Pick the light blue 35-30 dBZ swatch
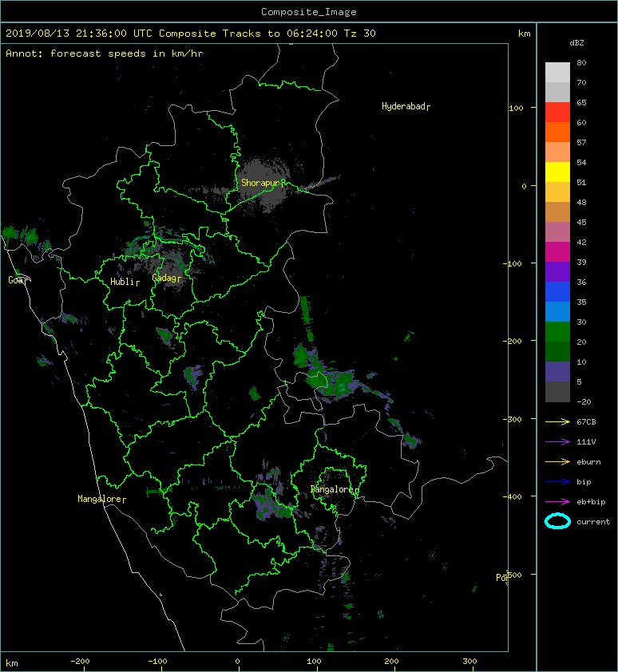618x672 pixels. tap(557, 311)
